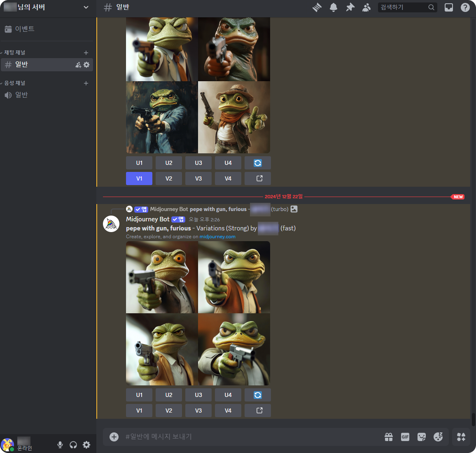476x453 pixels.
Task: Click U2 in the lower image grid
Action: (x=169, y=395)
